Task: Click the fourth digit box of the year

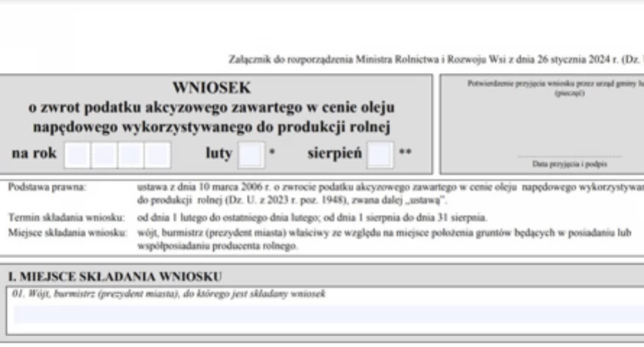Action: pyautogui.click(x=158, y=155)
